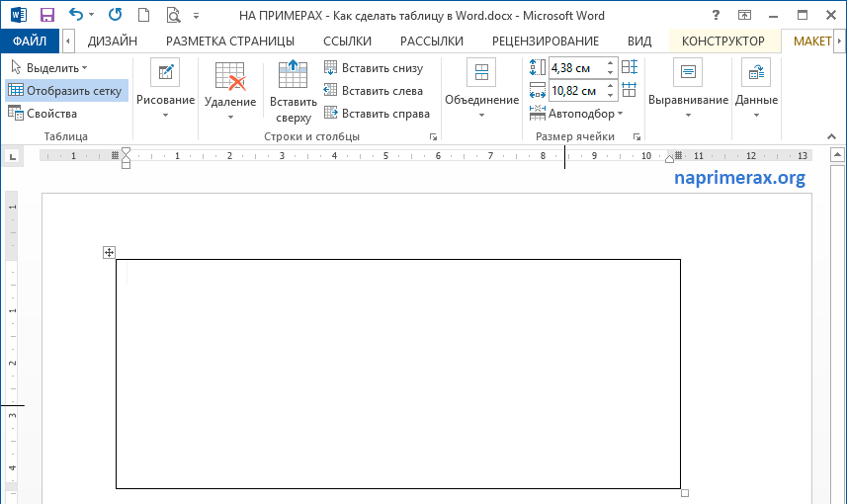The height and width of the screenshot is (504, 847).
Task: Open table Свойства
Action: 42,114
